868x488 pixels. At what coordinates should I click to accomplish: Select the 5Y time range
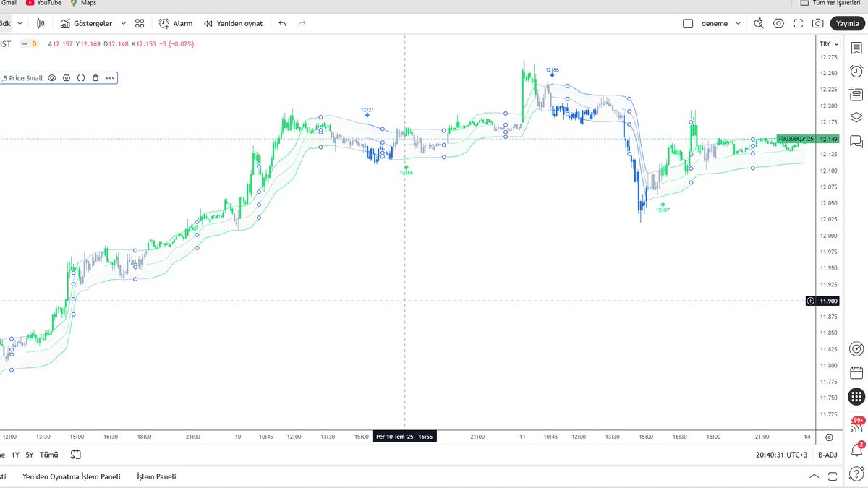click(29, 455)
